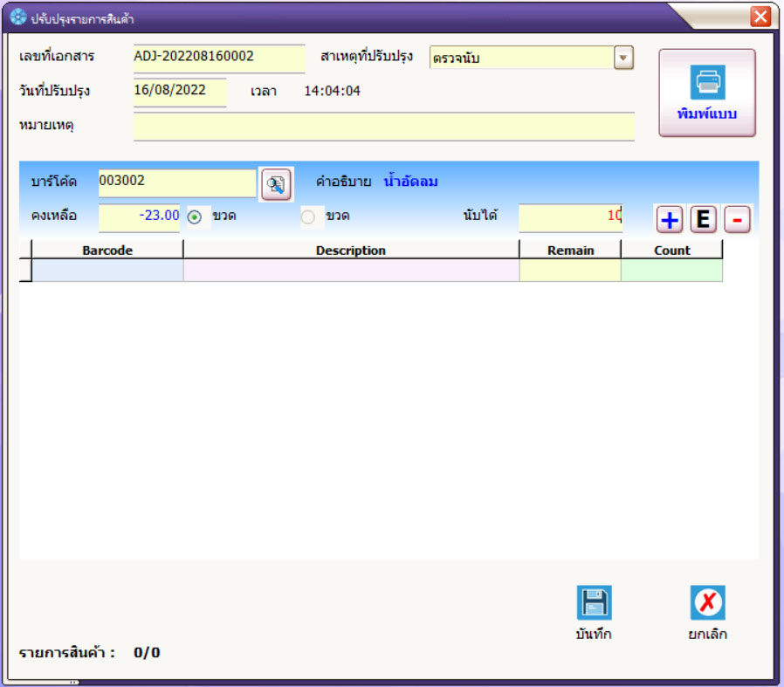Image resolution: width=784 pixels, height=687 pixels.
Task: Open barcode search magnifier icon
Action: click(276, 184)
